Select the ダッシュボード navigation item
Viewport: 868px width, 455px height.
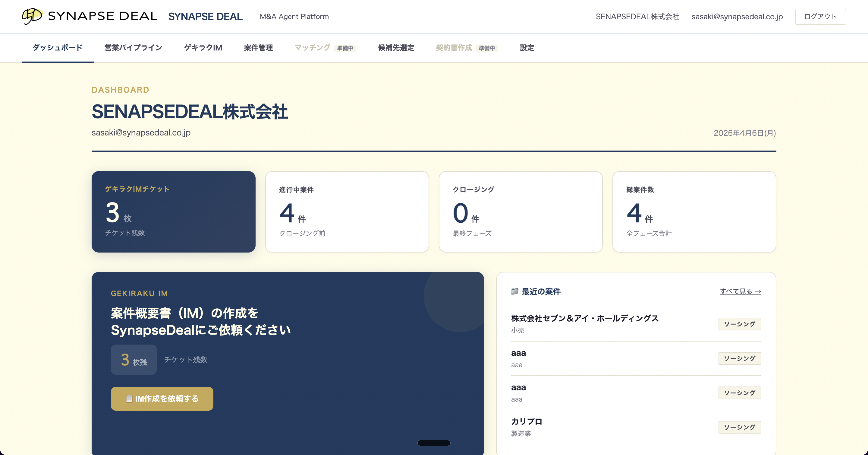tap(57, 48)
